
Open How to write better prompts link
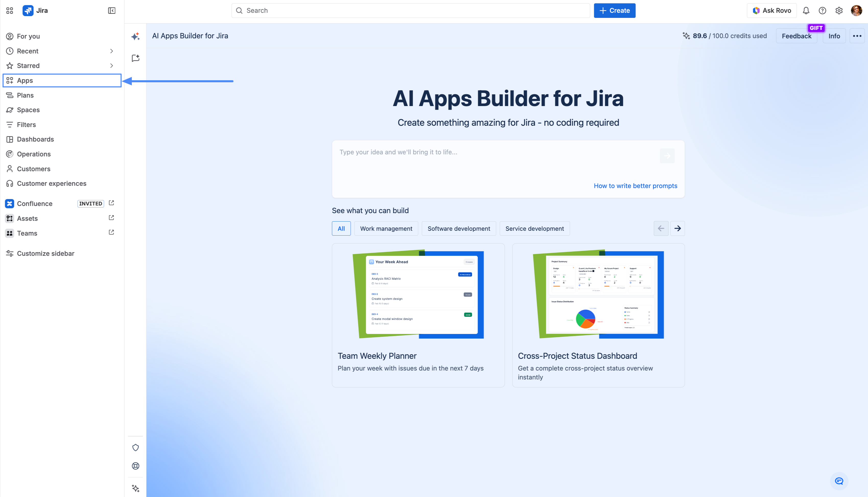pos(635,186)
